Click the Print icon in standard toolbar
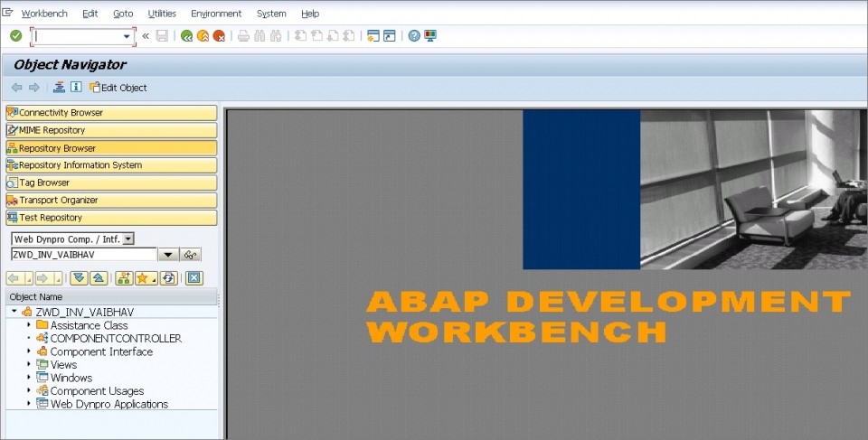The image size is (868, 440). click(243, 36)
